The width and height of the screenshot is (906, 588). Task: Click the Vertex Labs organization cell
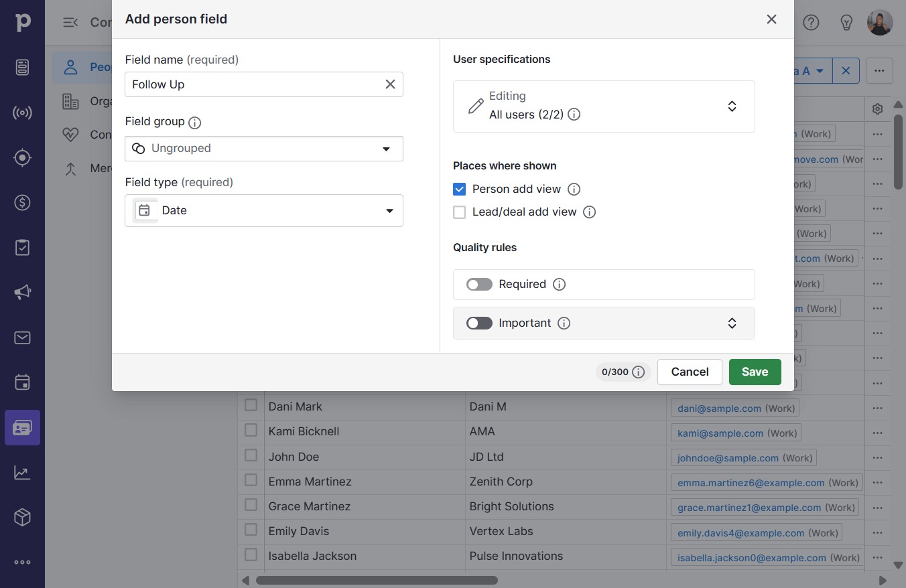tap(566, 531)
